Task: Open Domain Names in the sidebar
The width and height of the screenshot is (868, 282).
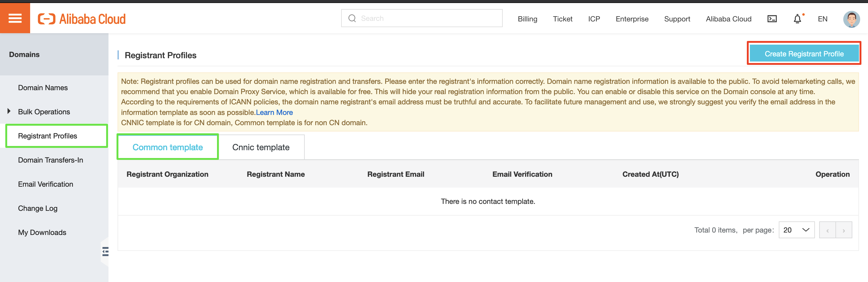Action: click(x=43, y=88)
